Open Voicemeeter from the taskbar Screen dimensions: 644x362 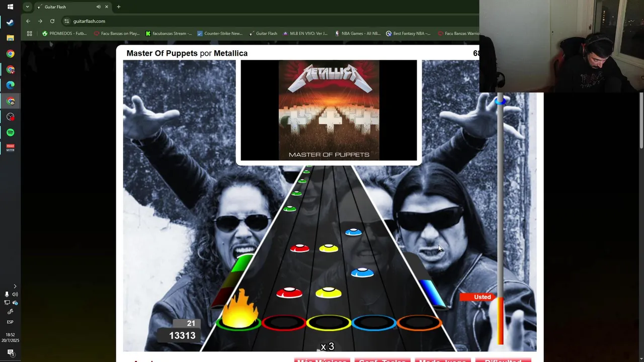click(10, 148)
